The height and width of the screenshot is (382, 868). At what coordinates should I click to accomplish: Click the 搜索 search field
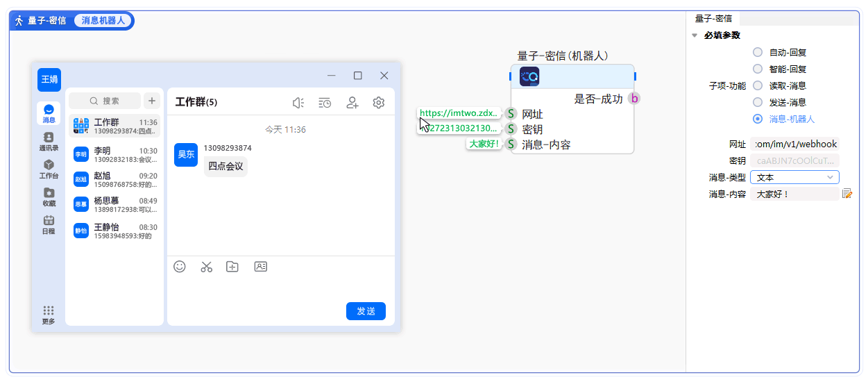point(105,101)
